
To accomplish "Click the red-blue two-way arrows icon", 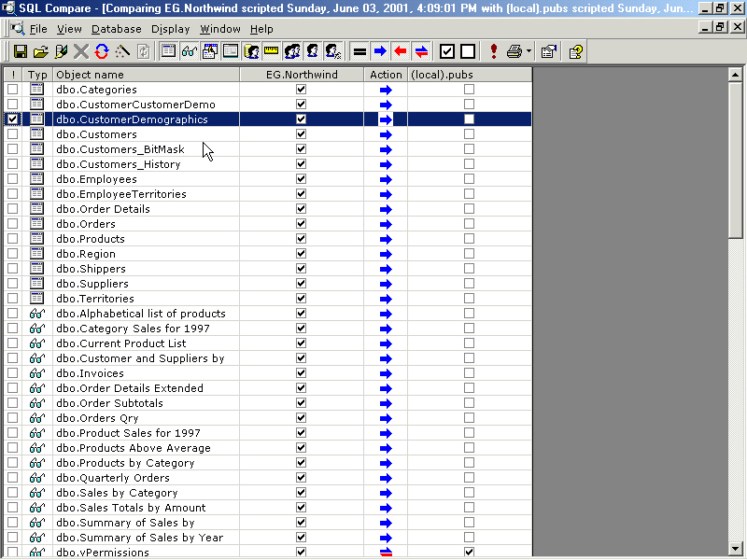I will click(x=421, y=51).
